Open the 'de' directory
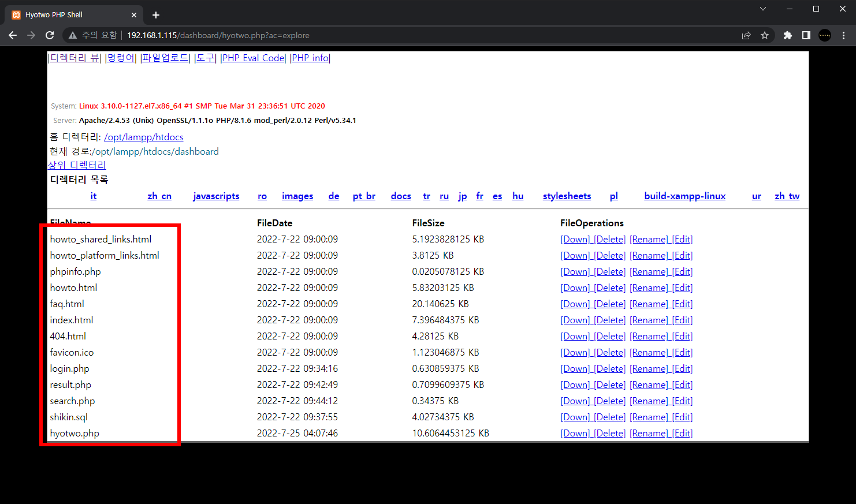This screenshot has width=856, height=504. tap(334, 196)
